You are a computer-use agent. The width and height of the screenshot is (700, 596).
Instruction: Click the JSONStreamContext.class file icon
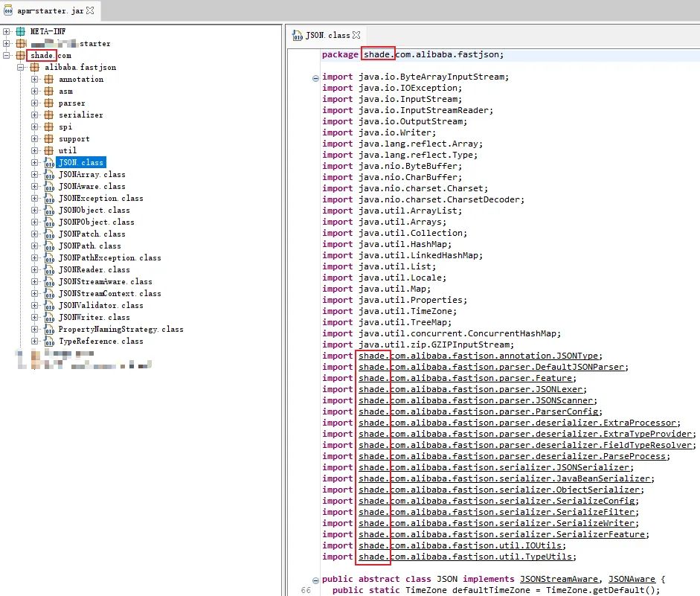click(x=49, y=293)
